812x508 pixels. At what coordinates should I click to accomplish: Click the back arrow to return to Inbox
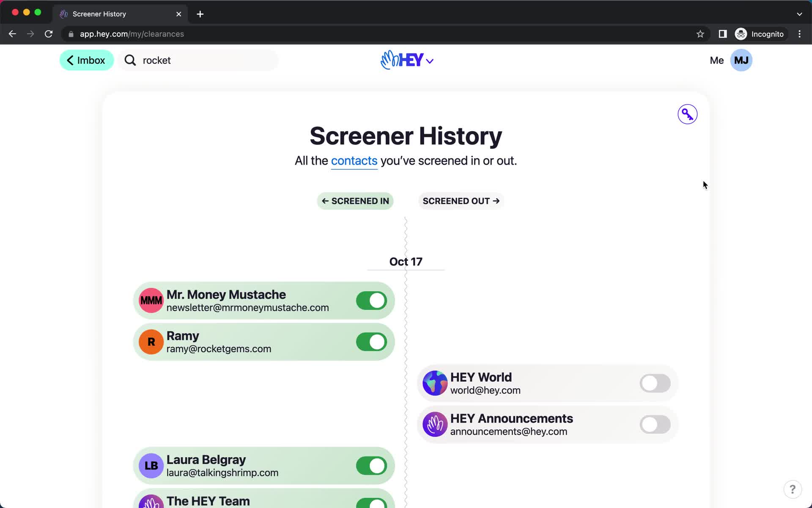pos(87,60)
